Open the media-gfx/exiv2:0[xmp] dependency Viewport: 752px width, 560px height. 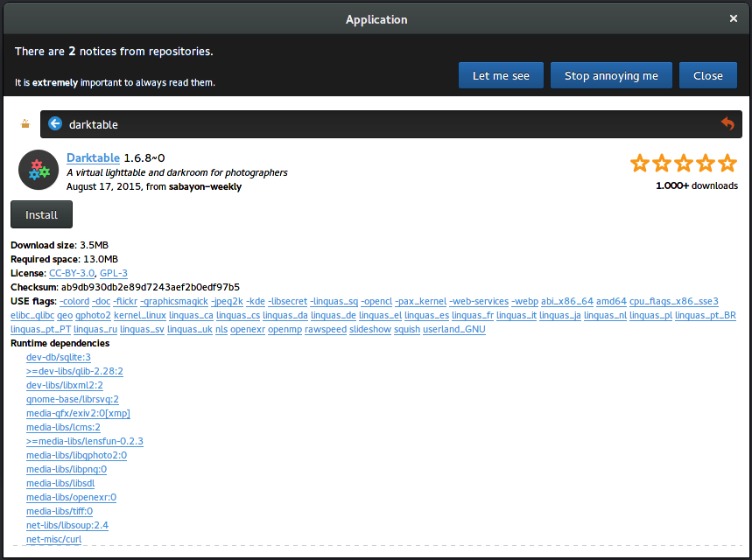(78, 413)
